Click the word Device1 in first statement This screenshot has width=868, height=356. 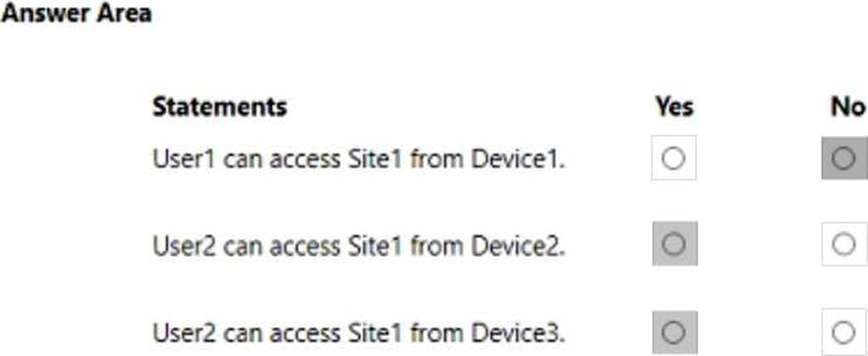coord(517,159)
